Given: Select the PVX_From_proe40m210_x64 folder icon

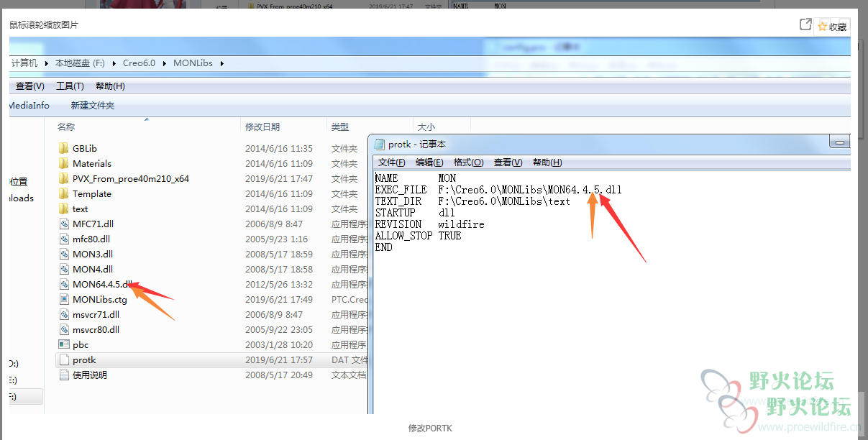Looking at the screenshot, I should tap(63, 179).
